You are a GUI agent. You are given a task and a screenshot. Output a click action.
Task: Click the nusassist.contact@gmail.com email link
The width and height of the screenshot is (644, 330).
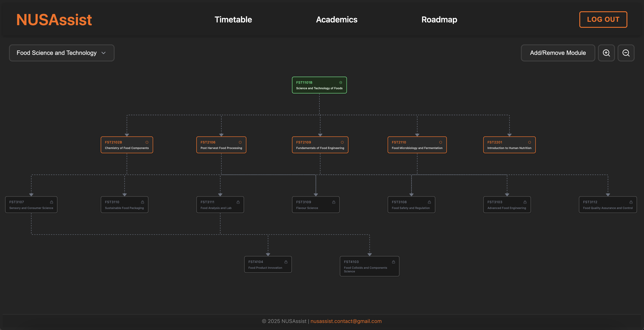click(x=346, y=321)
